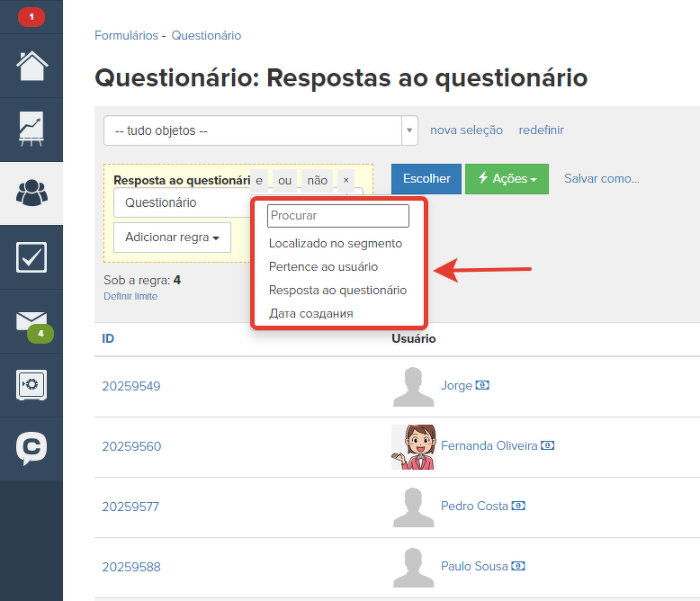Open the 'Adicionar regra' dropdown
The image size is (700, 601).
172,238
